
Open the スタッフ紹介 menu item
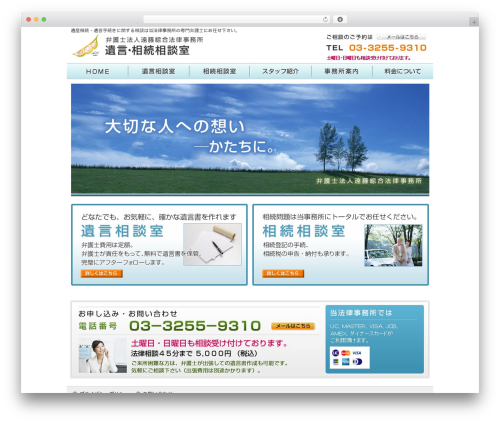coord(280,71)
